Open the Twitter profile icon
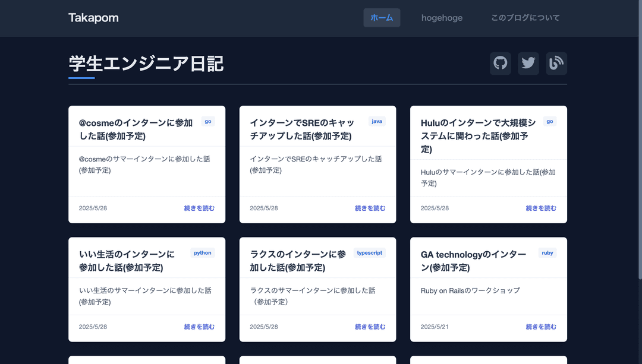 tap(528, 64)
